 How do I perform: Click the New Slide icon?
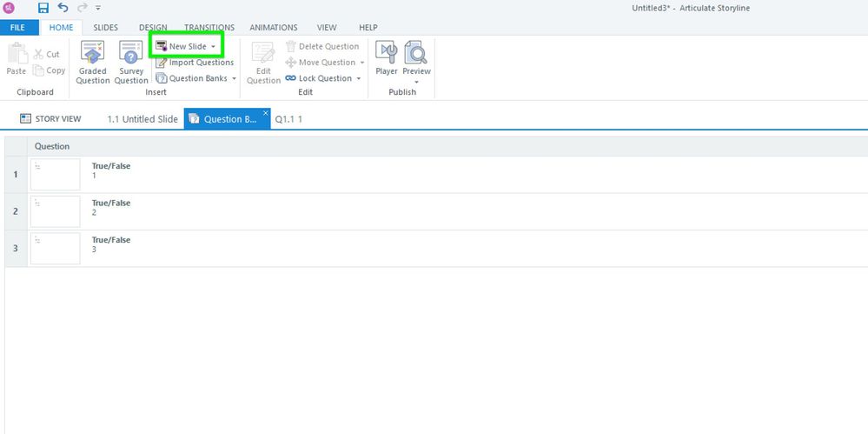pos(161,47)
